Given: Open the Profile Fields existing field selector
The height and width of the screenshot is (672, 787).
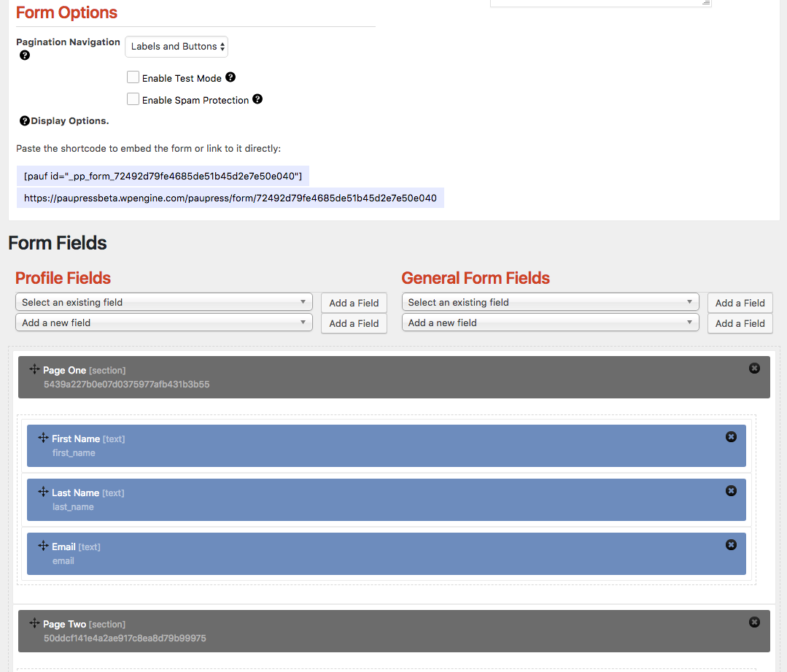Looking at the screenshot, I should pos(163,301).
